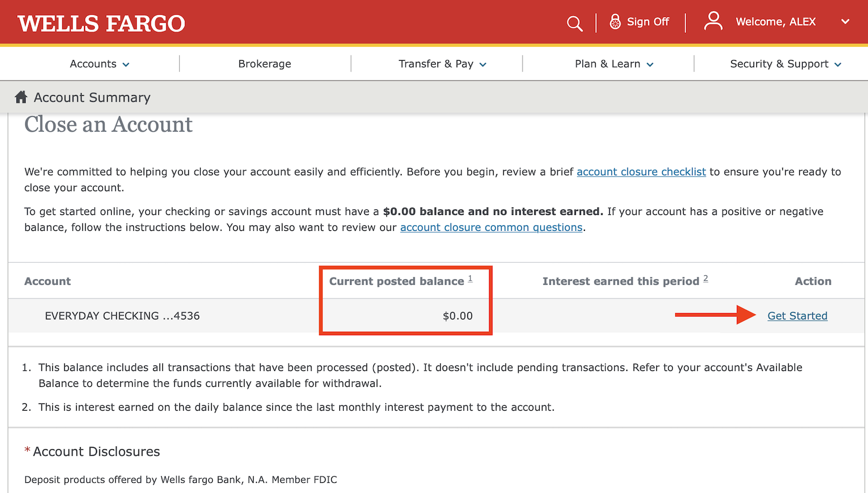Click the Account Disclosures heading
Screen dimensions: 868x493
point(96,452)
